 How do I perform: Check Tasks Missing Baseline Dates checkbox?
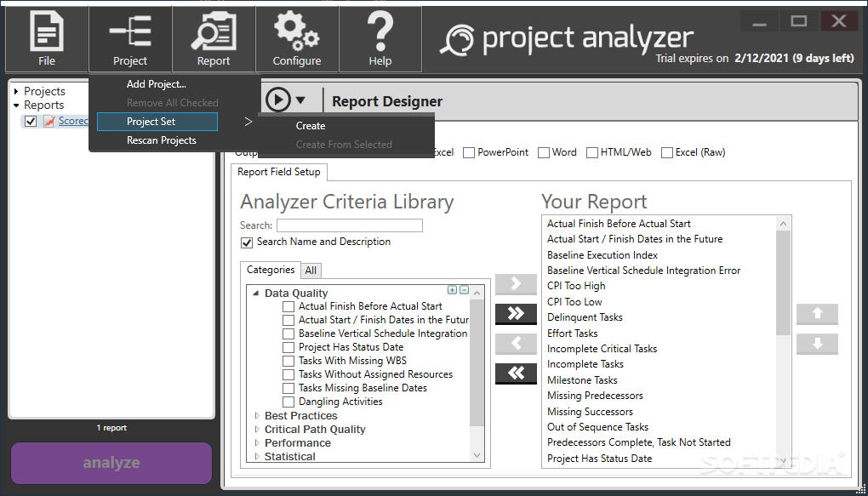click(x=288, y=388)
